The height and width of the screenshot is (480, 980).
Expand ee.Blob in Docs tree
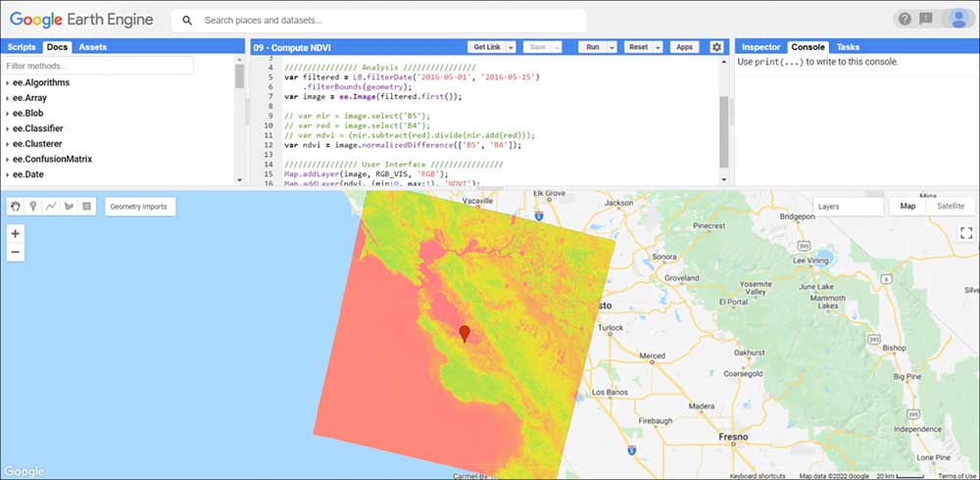(7, 114)
